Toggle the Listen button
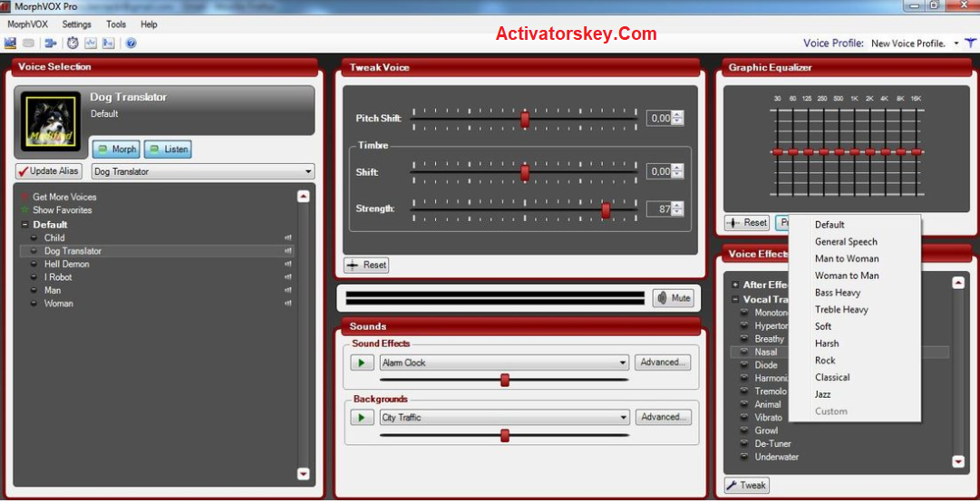Screen dimensions: 980x503 [168, 150]
